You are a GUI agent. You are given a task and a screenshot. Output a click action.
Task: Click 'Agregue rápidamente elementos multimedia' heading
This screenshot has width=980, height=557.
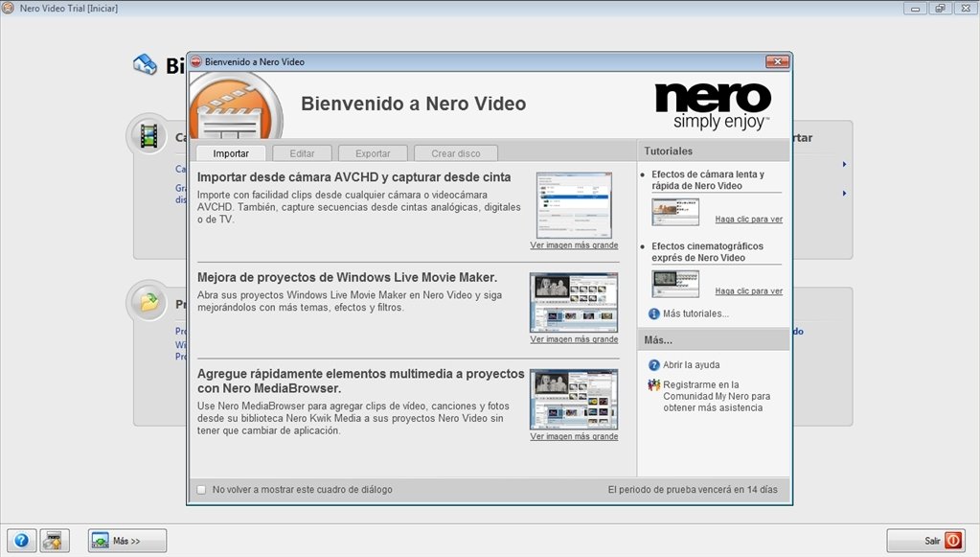tap(360, 381)
